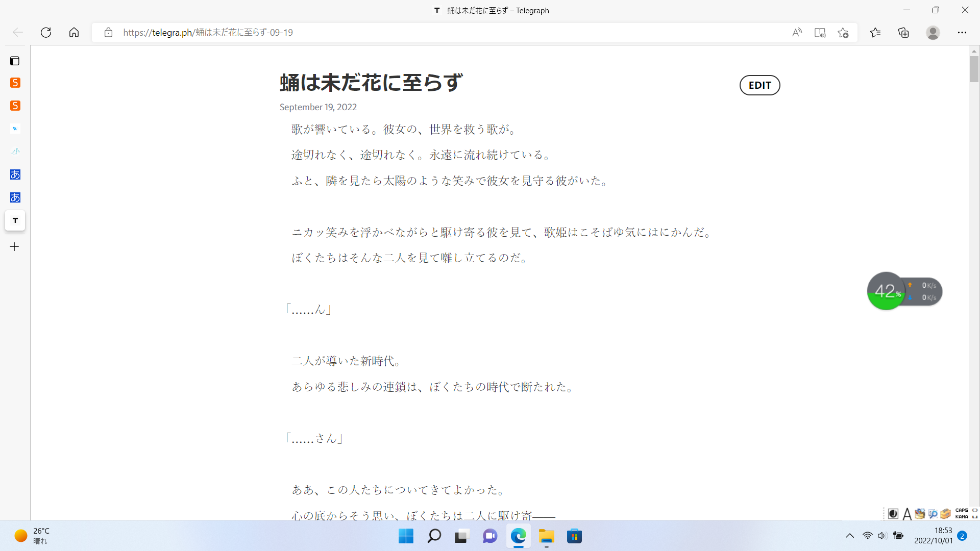Image resolution: width=980 pixels, height=551 pixels.
Task: Open File Explorer from taskbar
Action: point(546,536)
